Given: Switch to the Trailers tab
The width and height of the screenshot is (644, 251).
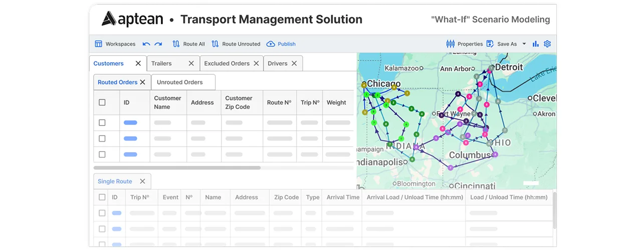Looking at the screenshot, I should point(161,63).
